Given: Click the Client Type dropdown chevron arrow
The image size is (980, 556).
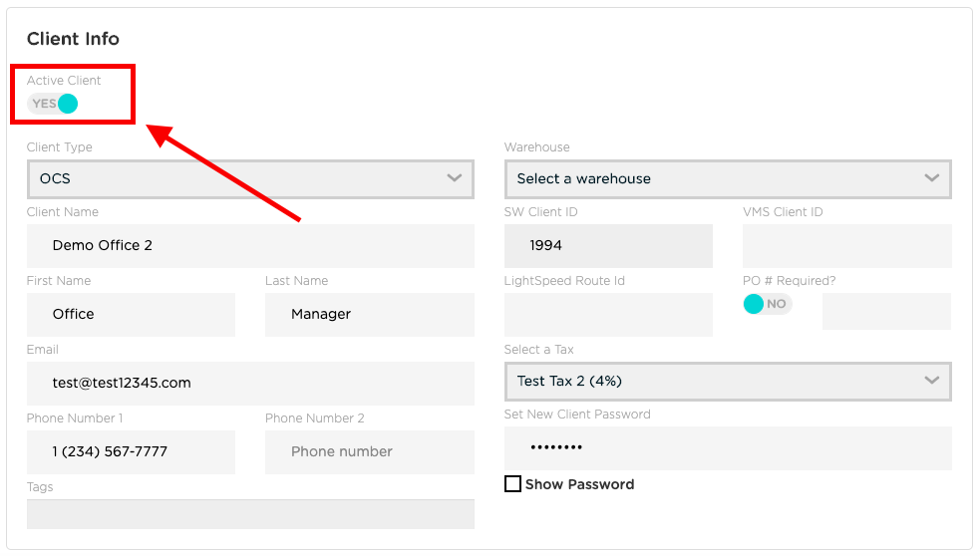Looking at the screenshot, I should tap(455, 179).
